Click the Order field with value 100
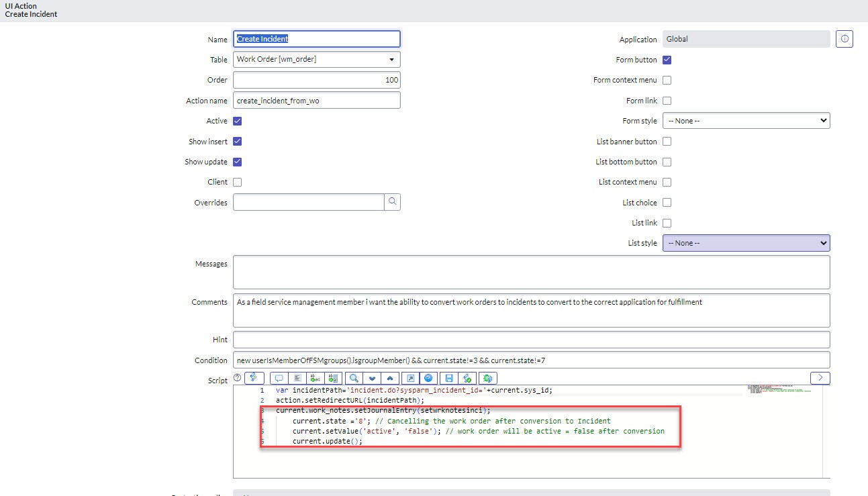 tap(317, 80)
